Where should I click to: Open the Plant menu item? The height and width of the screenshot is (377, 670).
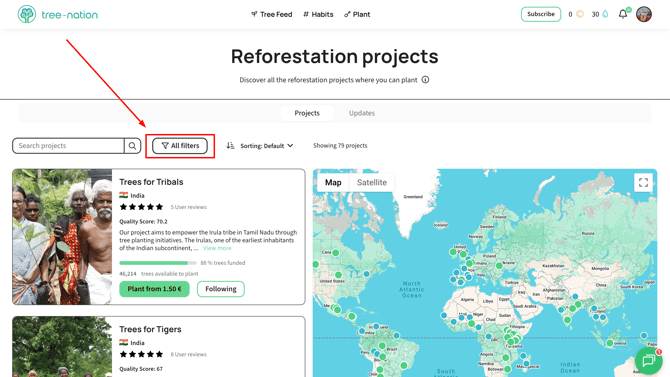click(357, 15)
